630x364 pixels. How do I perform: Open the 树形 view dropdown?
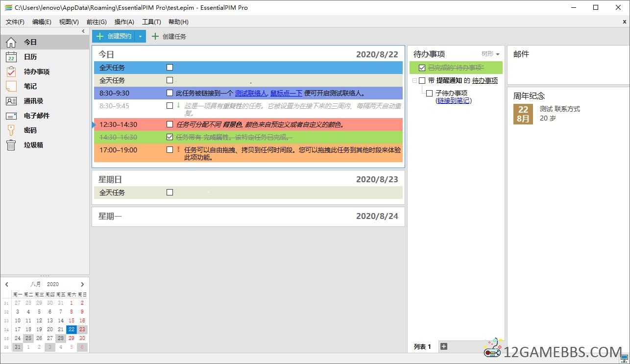click(x=490, y=54)
